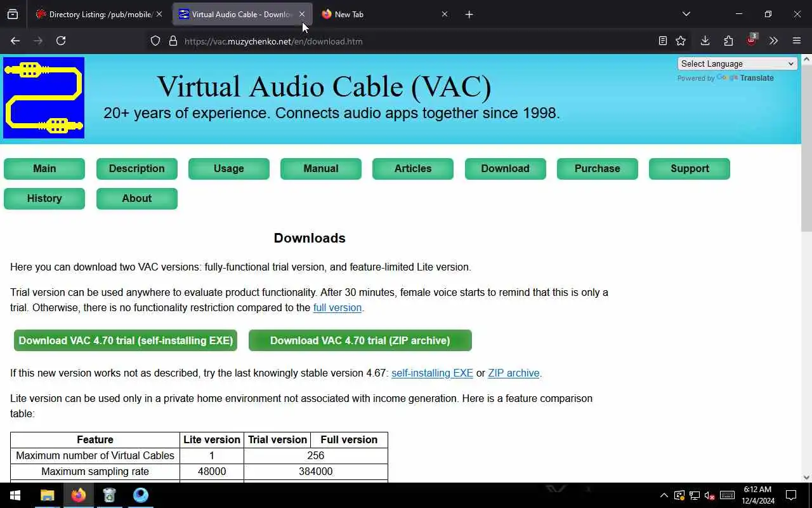Download VAC 4.70 trial ZIP archive
Screen dimensions: 812x508
(x=360, y=340)
